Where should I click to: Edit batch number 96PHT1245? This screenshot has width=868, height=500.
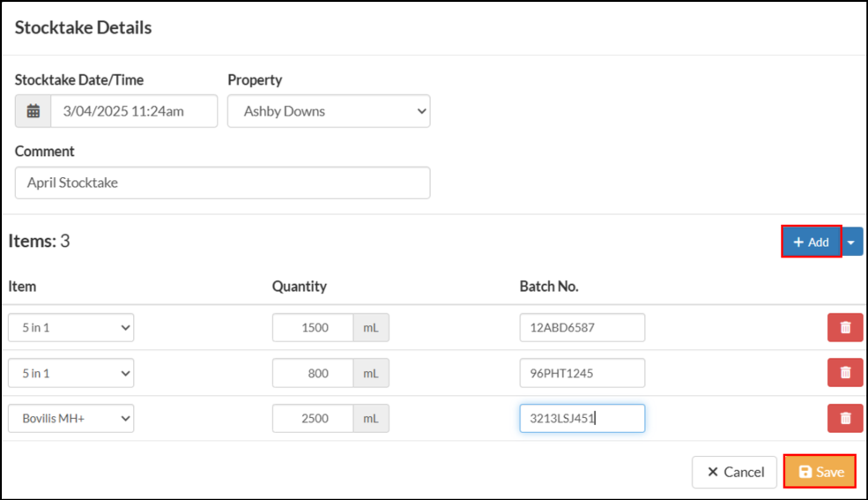click(582, 373)
